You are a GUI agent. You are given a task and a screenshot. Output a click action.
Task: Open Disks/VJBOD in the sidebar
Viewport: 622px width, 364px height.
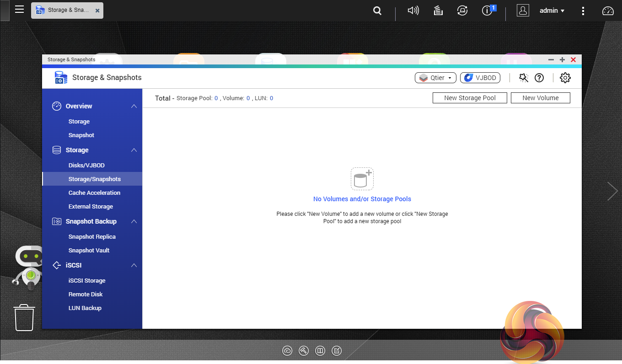point(86,166)
